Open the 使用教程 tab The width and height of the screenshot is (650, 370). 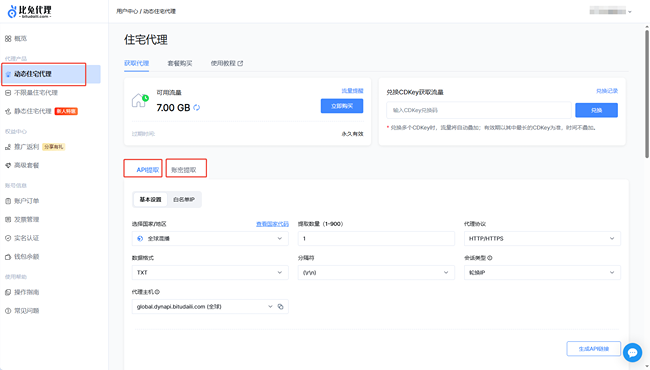coord(227,63)
